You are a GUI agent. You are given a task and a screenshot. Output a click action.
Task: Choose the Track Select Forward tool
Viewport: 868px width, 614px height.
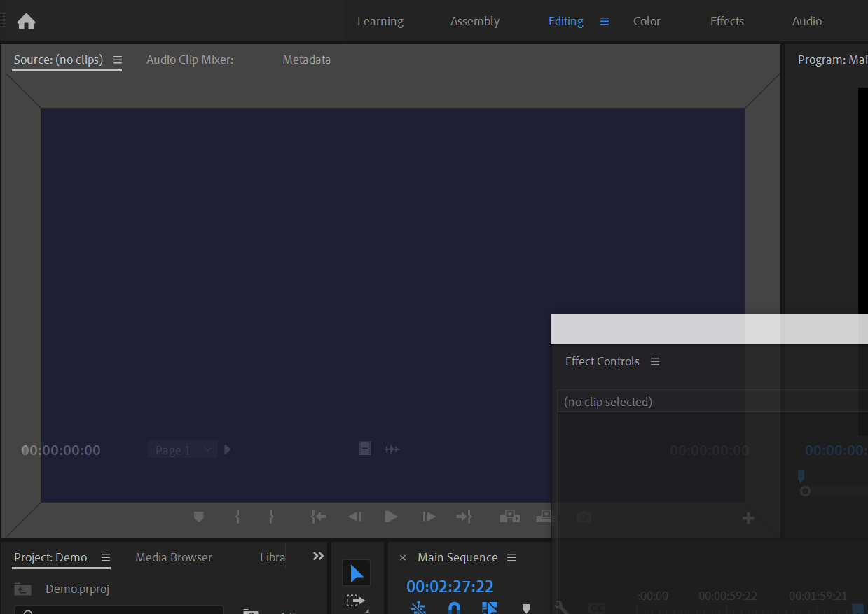click(x=357, y=600)
